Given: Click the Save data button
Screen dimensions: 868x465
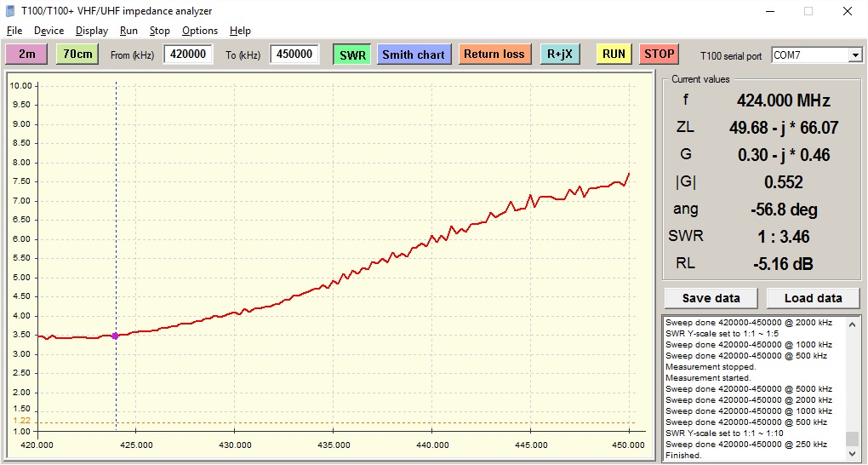Looking at the screenshot, I should 711,298.
